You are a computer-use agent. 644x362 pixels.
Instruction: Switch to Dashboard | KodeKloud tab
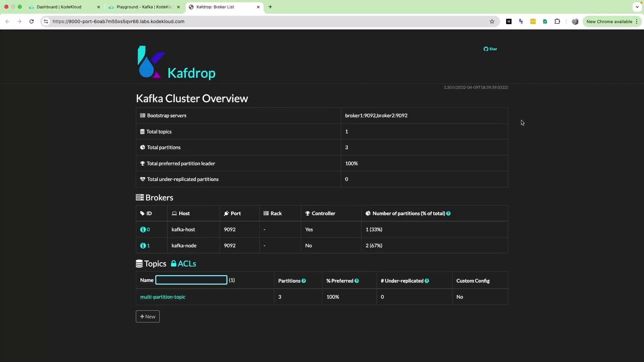pos(59,7)
